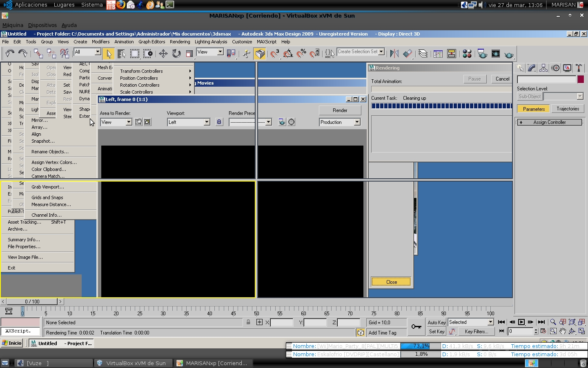The height and width of the screenshot is (368, 588).
Task: Open the Viewport Left dropdown
Action: 189,122
